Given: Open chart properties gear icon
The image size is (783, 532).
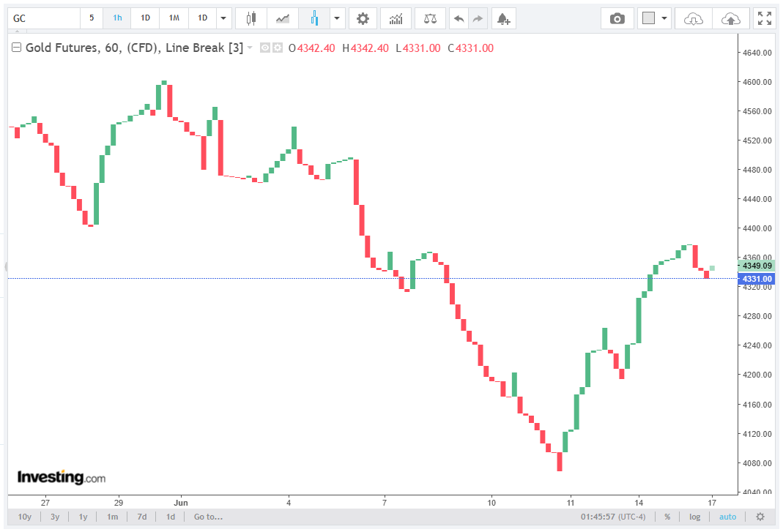Looking at the screenshot, I should click(x=363, y=19).
